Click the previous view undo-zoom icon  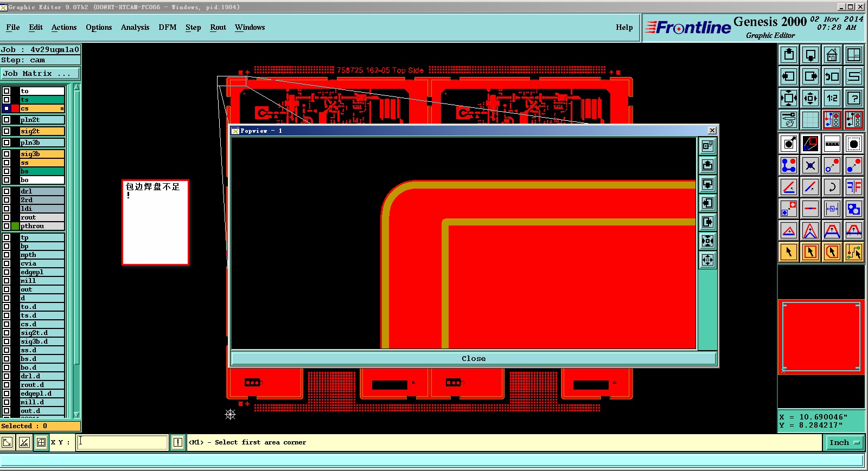tap(832, 76)
